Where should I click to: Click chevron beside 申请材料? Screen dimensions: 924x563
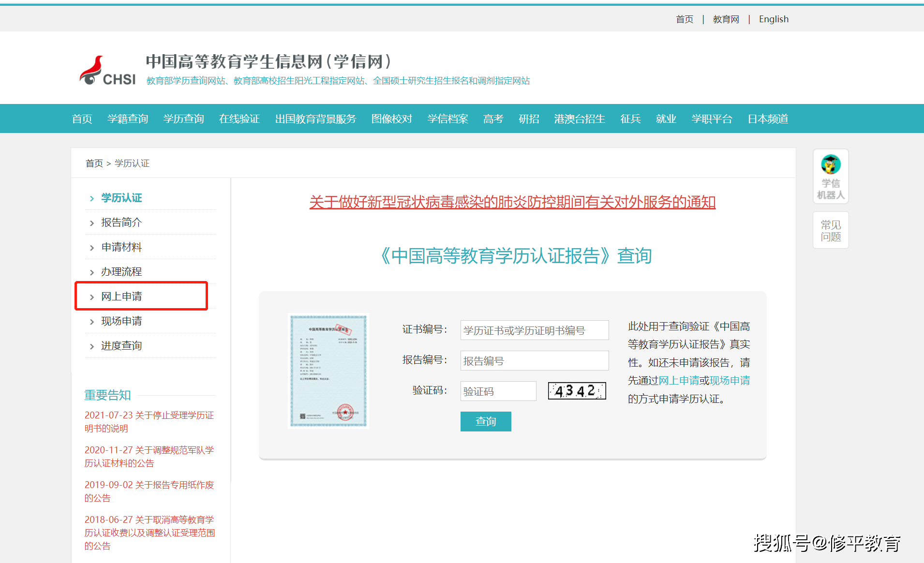point(92,248)
